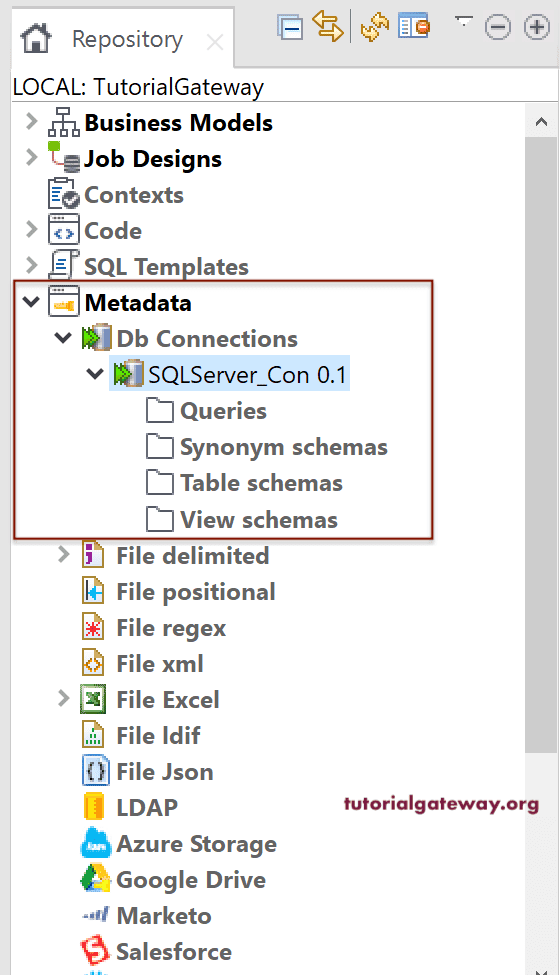560x975 pixels.
Task: Select the Table schemas label
Action: pyautogui.click(x=261, y=483)
